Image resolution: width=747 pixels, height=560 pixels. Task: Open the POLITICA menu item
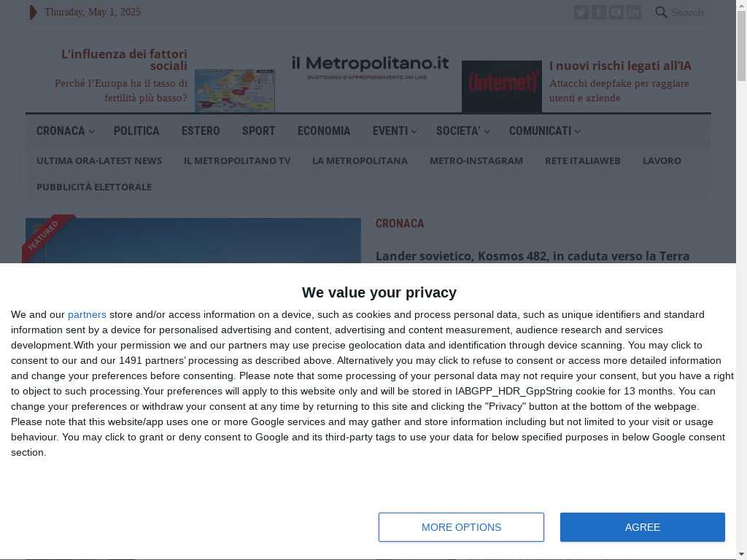pos(136,131)
